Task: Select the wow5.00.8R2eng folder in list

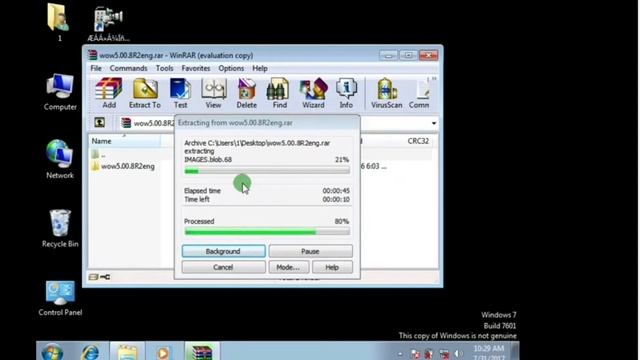Action: point(123,166)
